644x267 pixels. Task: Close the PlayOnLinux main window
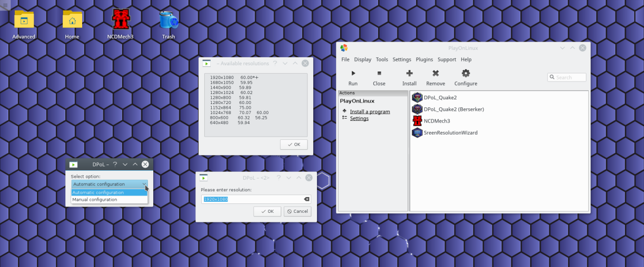click(x=582, y=48)
